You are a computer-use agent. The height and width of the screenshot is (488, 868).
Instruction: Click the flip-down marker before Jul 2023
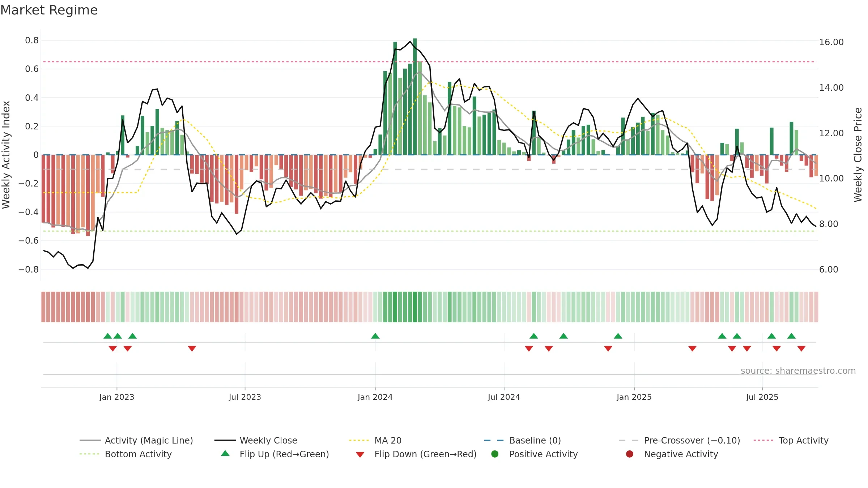(x=192, y=348)
